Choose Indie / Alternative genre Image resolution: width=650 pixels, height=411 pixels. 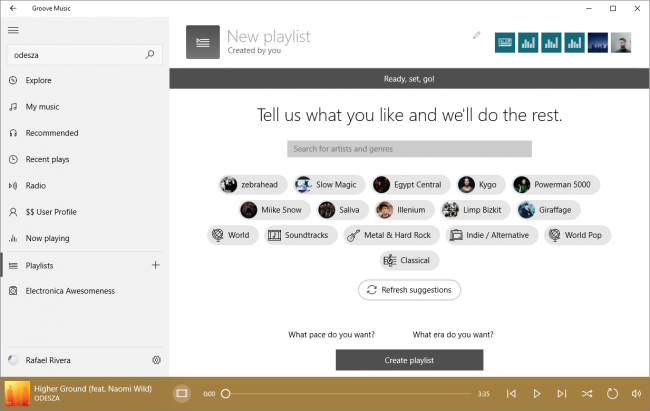492,235
